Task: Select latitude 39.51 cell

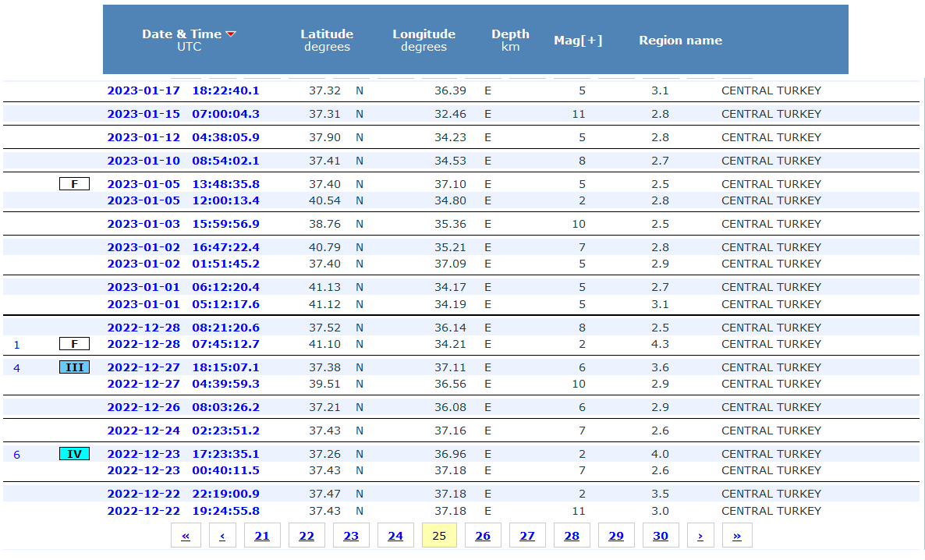Action: tap(325, 385)
